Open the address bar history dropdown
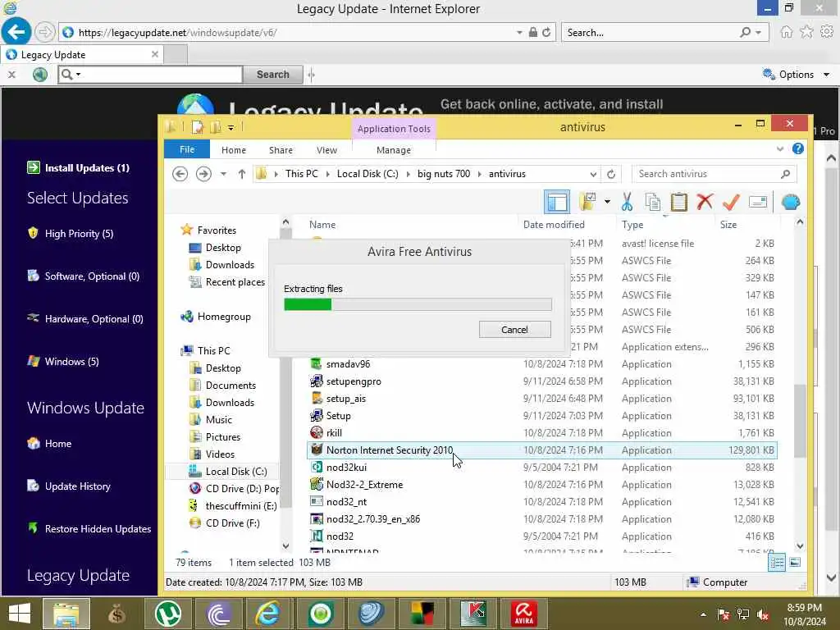Viewport: 840px width, 630px height. 593,174
